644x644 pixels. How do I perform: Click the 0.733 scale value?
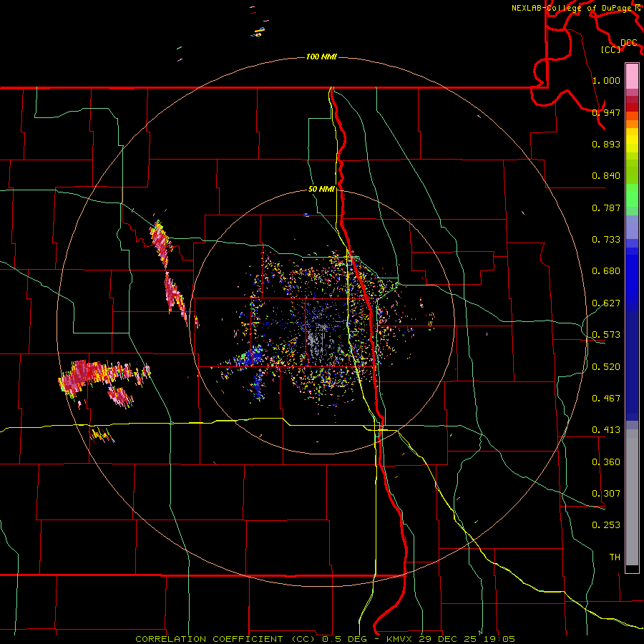pos(606,240)
